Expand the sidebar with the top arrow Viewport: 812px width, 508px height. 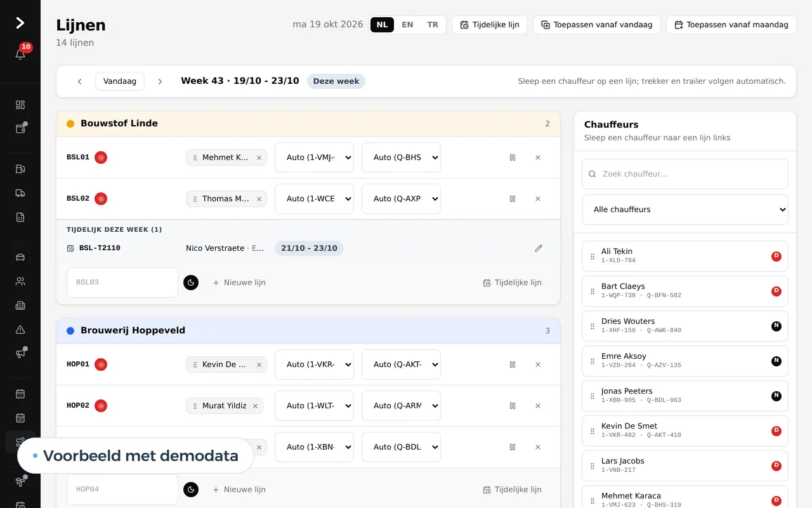[20, 23]
